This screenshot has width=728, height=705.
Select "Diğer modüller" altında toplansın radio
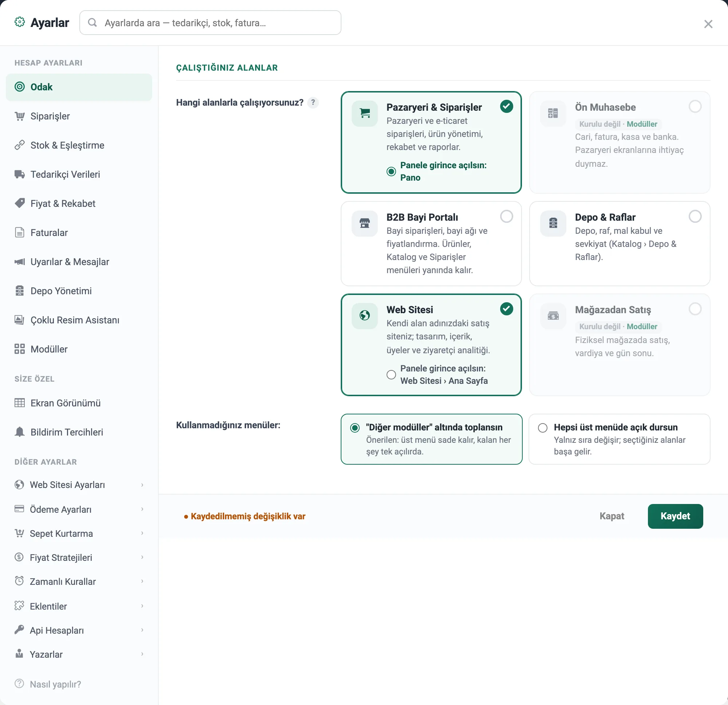tap(355, 428)
